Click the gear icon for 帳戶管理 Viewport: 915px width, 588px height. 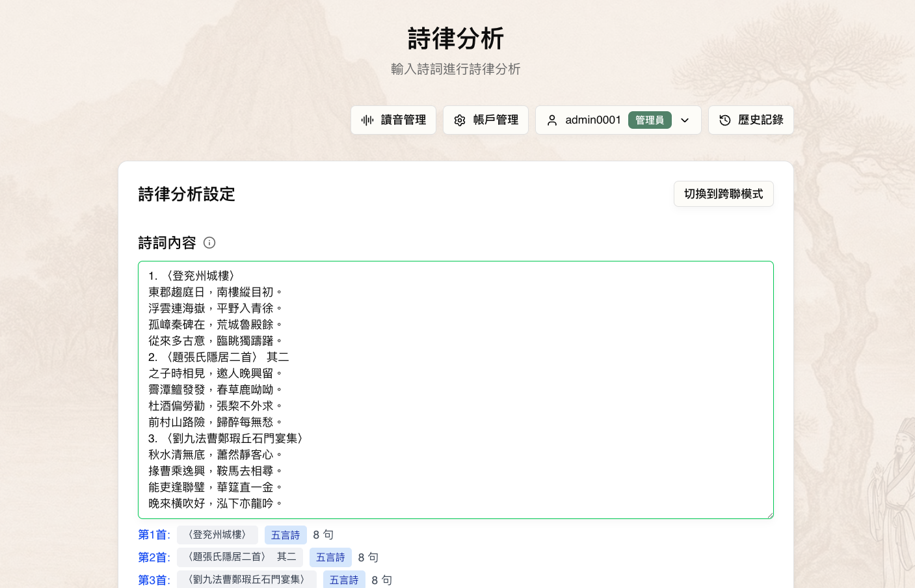click(460, 120)
